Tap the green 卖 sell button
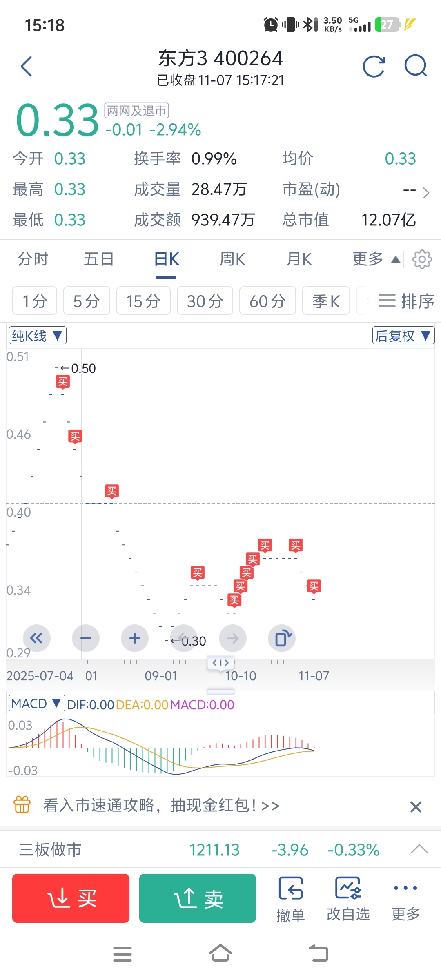 point(198,898)
